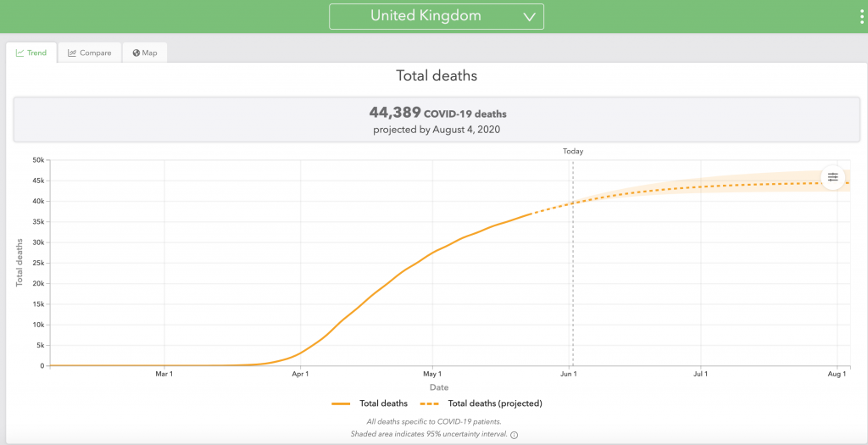Image resolution: width=868 pixels, height=445 pixels.
Task: Click the vertical Total deaths y-axis title
Action: pos(19,263)
